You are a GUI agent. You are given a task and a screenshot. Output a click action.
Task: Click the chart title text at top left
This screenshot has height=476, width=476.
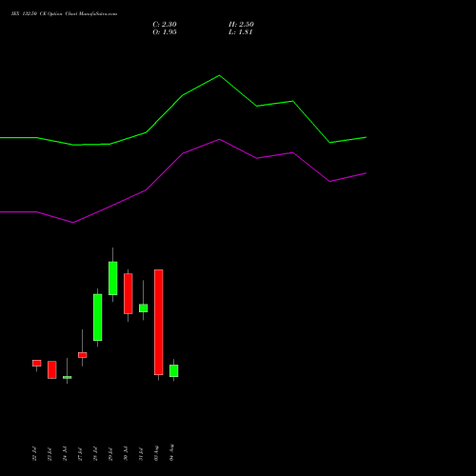tap(64, 14)
